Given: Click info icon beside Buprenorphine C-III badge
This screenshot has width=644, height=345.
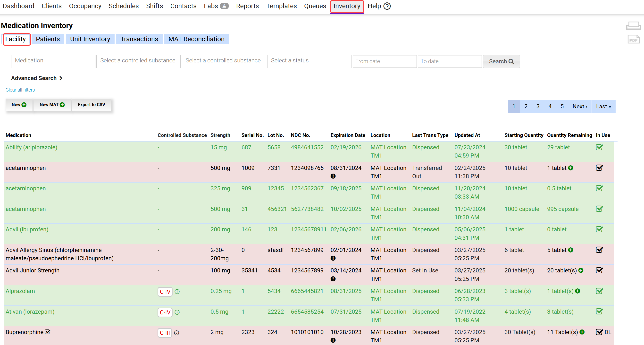Looking at the screenshot, I should tap(176, 333).
